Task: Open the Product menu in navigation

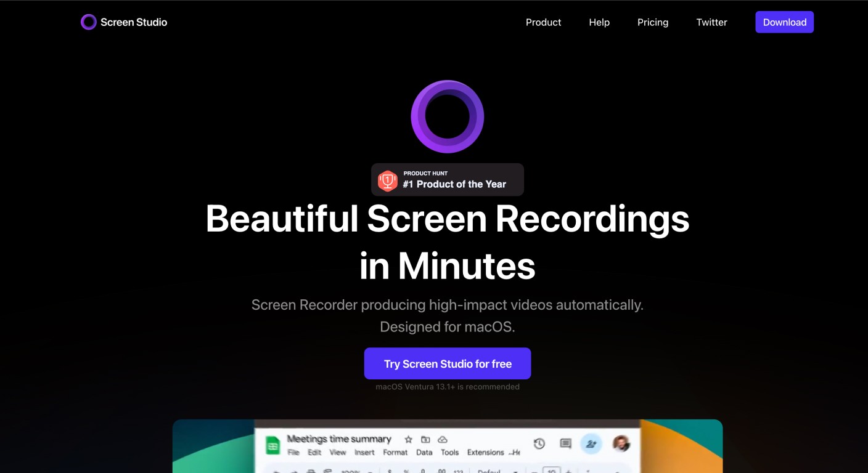Action: click(x=543, y=22)
